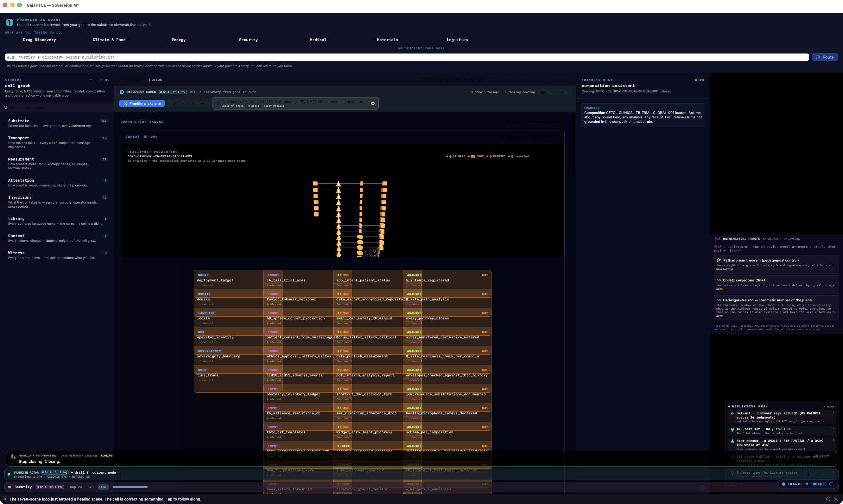This screenshot has width=843, height=504.
Task: Click the AML test set atom icon
Action: click(x=732, y=429)
